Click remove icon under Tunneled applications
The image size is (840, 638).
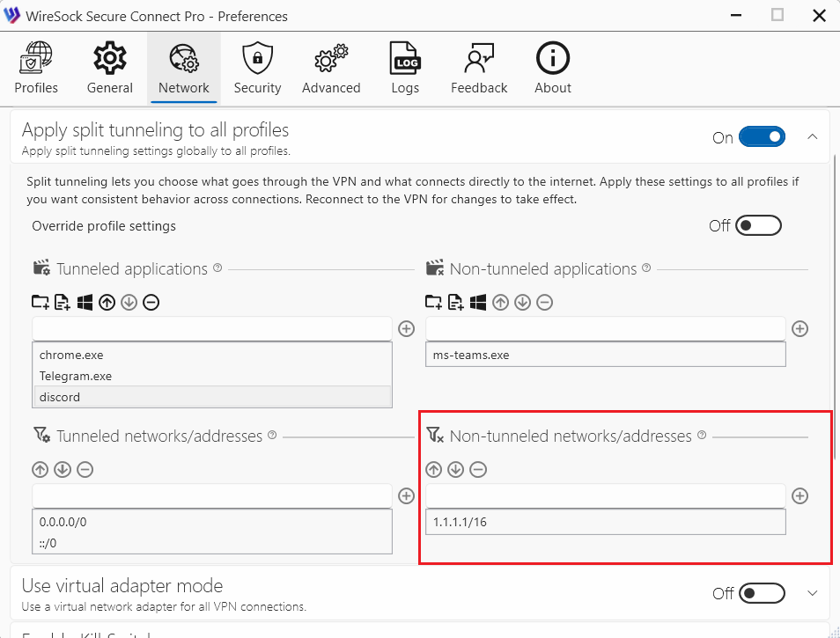point(151,303)
